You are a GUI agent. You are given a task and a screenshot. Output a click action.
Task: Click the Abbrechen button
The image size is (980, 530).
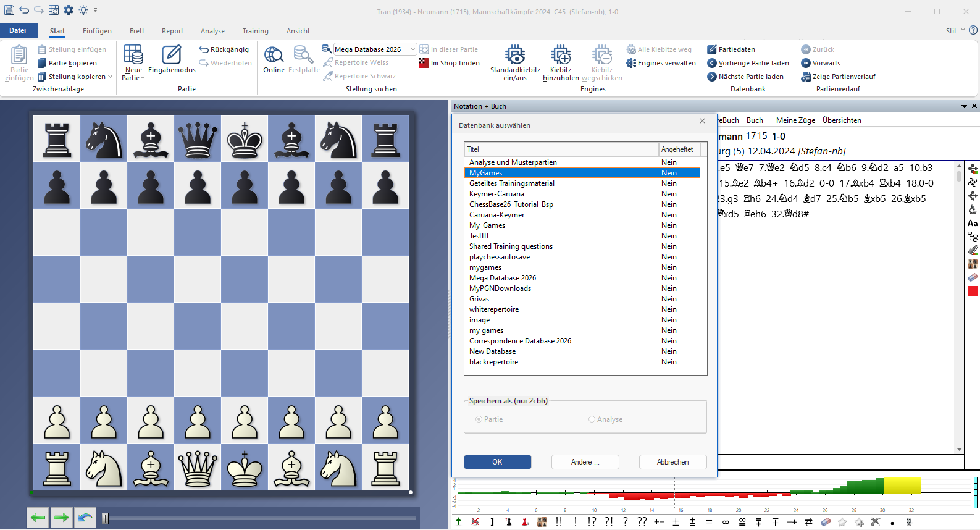(x=672, y=462)
